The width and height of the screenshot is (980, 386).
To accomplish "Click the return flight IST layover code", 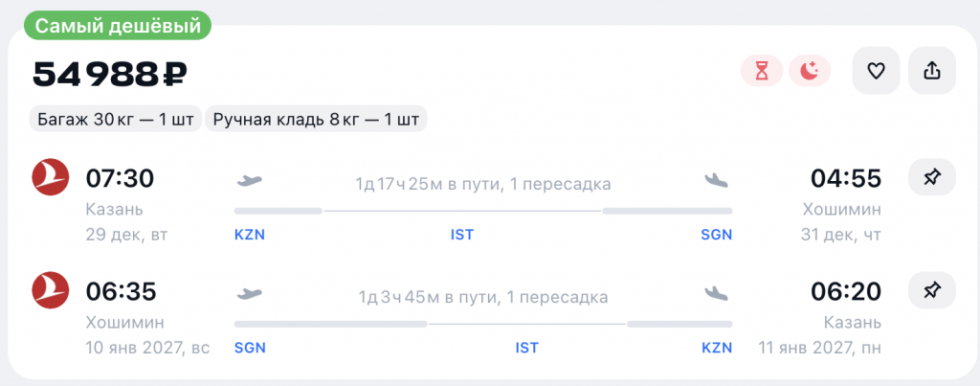I will (527, 348).
